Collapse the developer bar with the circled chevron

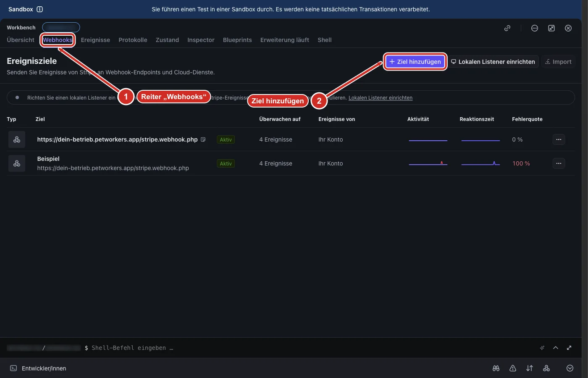570,368
